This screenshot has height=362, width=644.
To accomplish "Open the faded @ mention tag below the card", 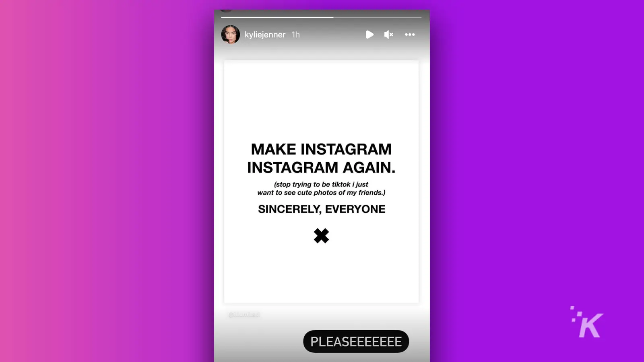I will pyautogui.click(x=244, y=315).
